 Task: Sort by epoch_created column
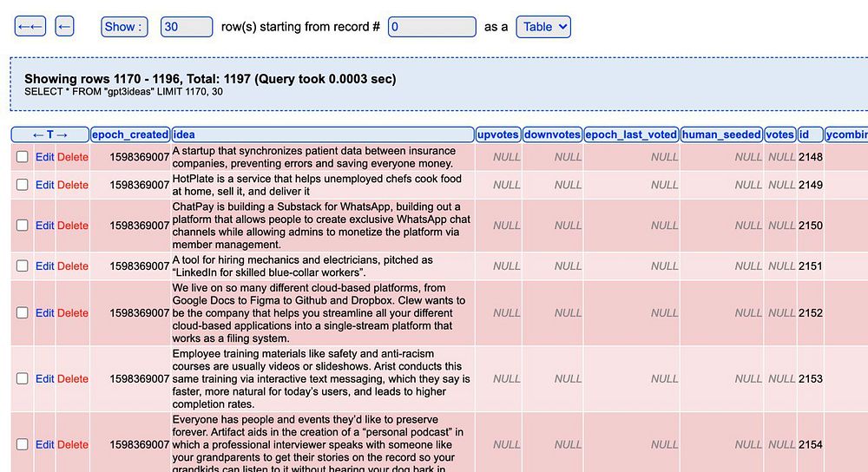[x=130, y=134]
